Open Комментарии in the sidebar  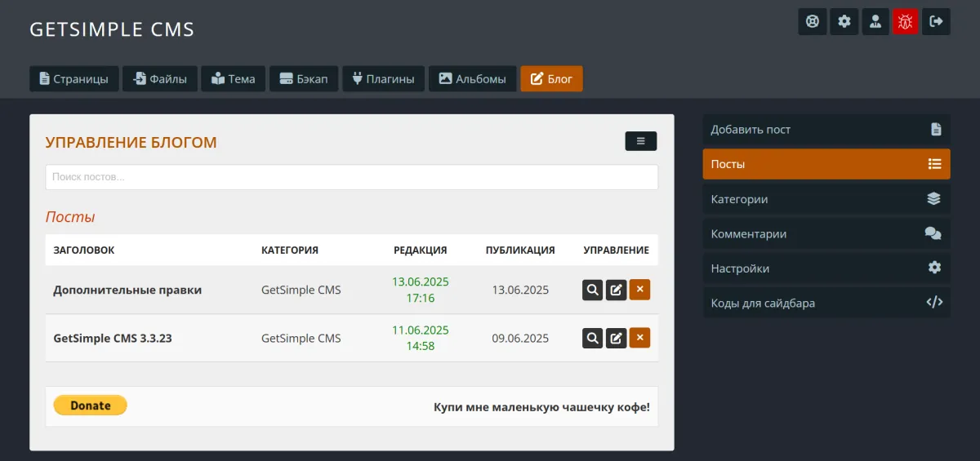(826, 233)
